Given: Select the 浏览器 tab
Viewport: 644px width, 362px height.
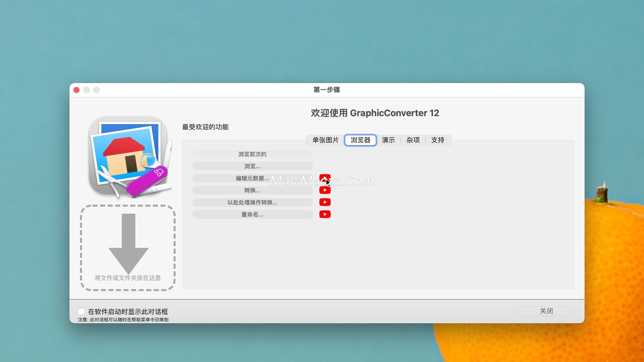Looking at the screenshot, I should (360, 140).
